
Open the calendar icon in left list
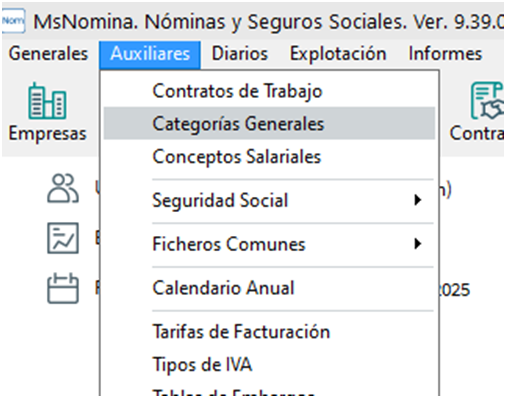[x=63, y=288]
